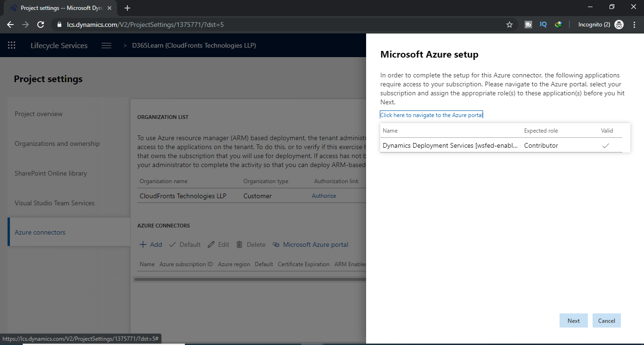Select the Default checkmark icon for connectors
The image size is (644, 345).
pos(174,244)
